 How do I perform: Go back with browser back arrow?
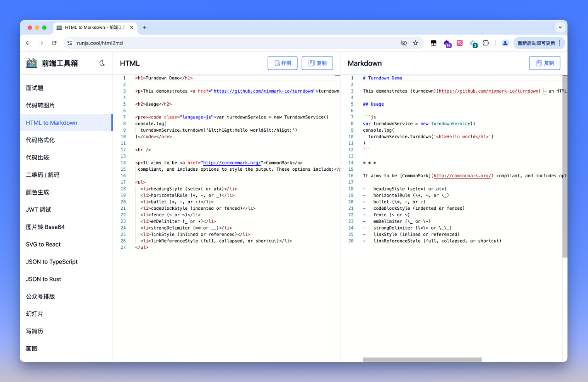click(28, 43)
